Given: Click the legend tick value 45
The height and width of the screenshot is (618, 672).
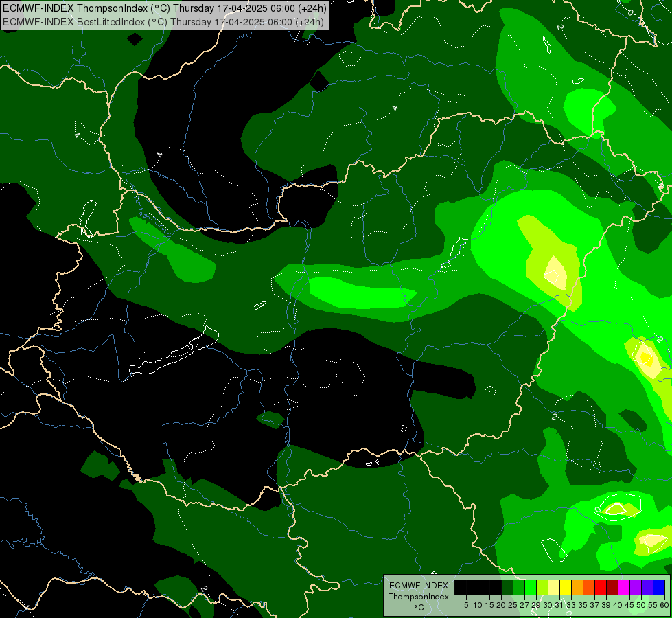Looking at the screenshot, I should point(629,605).
